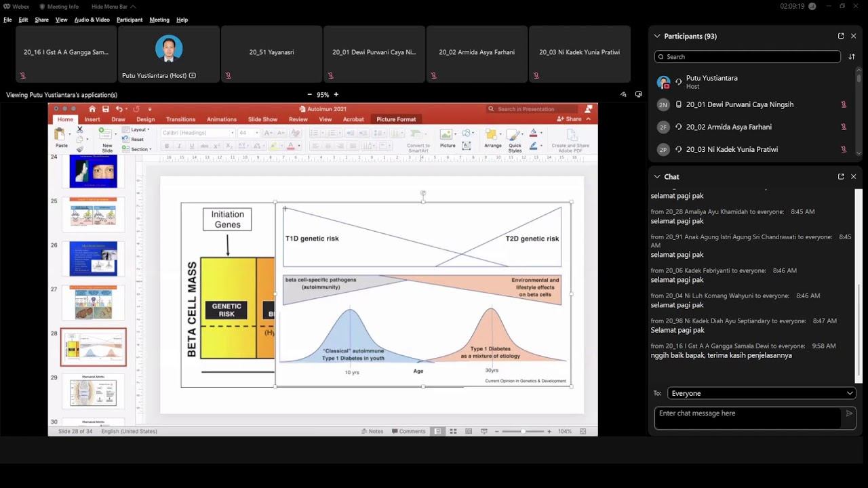868x488 pixels.
Task: Sort participants list icon
Action: (x=852, y=57)
